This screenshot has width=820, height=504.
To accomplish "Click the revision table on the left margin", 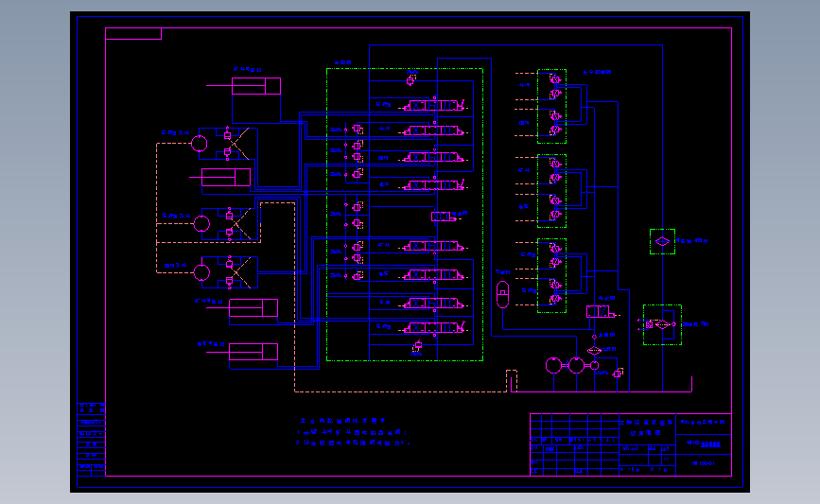I will 92,439.
